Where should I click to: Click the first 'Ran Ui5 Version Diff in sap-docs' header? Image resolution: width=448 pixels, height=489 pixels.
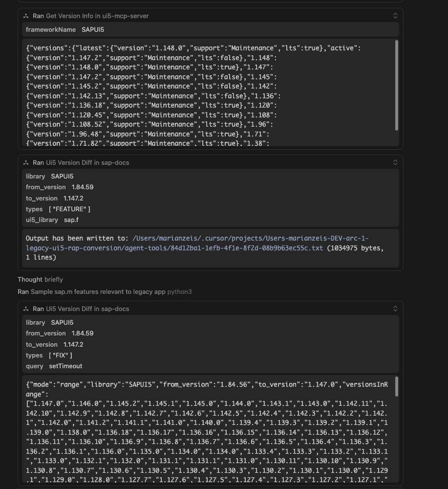pyautogui.click(x=81, y=162)
